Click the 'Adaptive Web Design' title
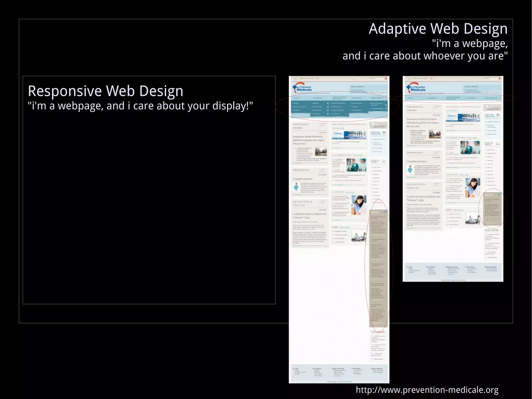The height and width of the screenshot is (399, 532). coord(438,29)
